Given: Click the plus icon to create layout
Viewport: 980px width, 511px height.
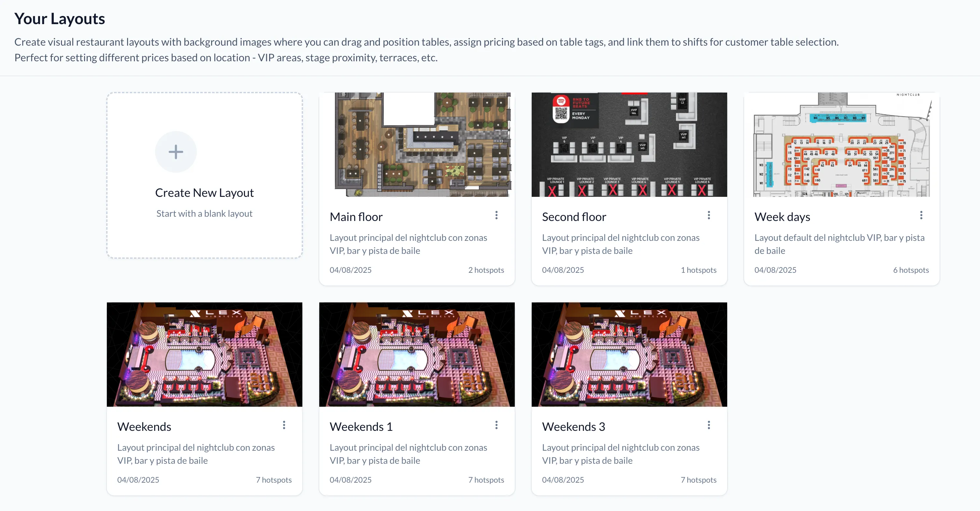Looking at the screenshot, I should [176, 152].
